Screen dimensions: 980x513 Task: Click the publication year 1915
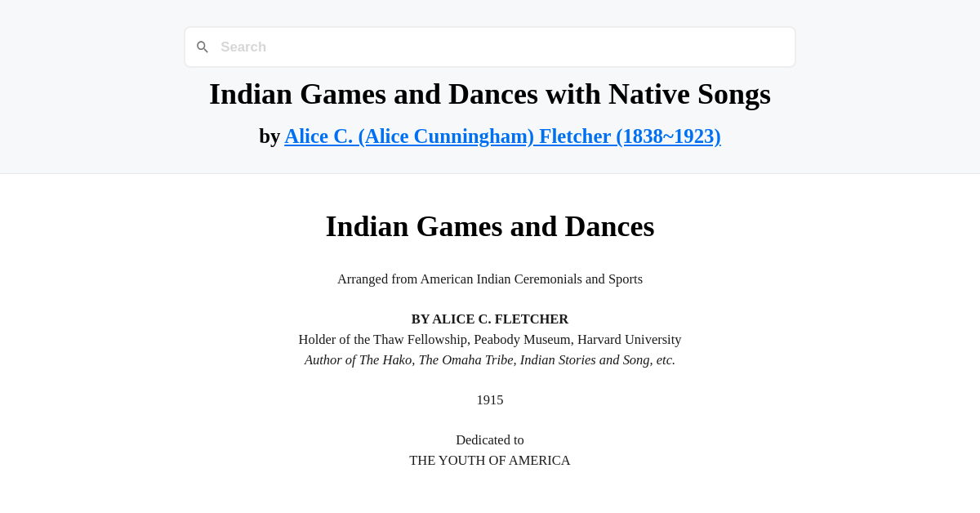(490, 399)
